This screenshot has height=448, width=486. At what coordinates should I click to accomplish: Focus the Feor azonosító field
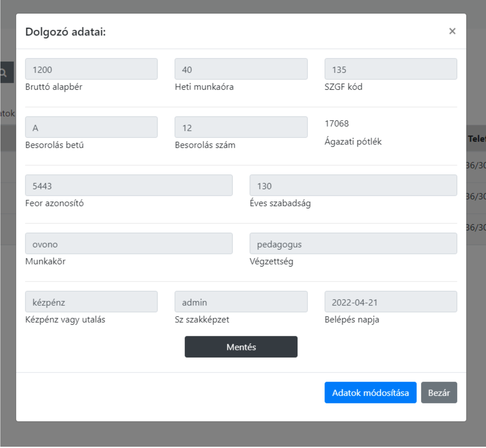tap(129, 186)
